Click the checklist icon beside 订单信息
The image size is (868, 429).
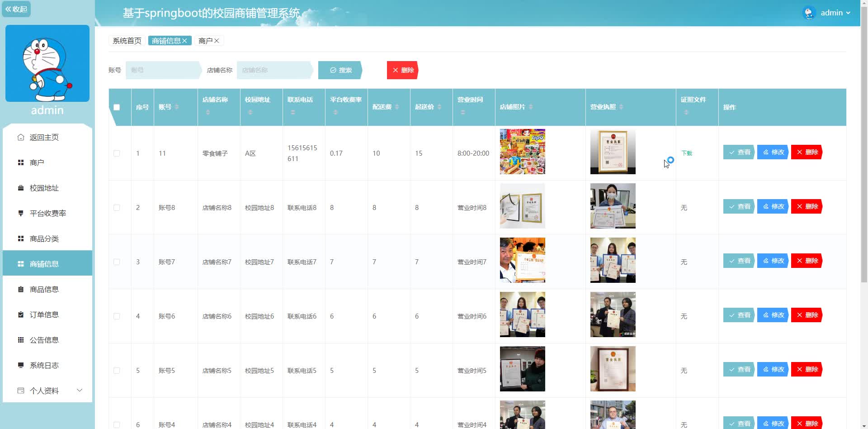pos(20,315)
